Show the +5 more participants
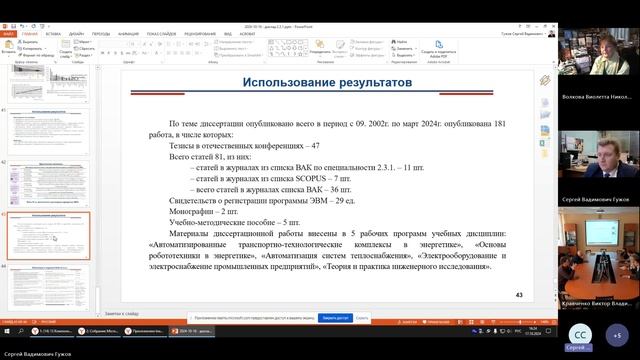Image resolution: width=640 pixels, height=360 pixels. [x=617, y=335]
